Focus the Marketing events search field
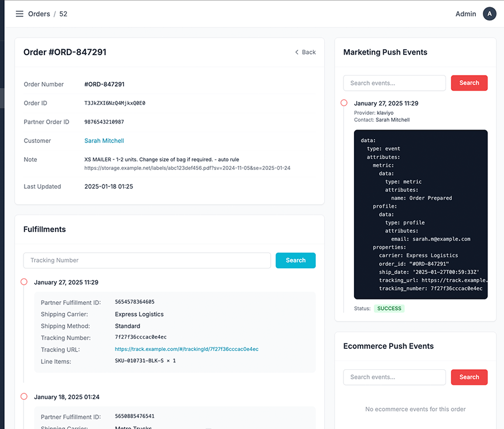 click(394, 83)
